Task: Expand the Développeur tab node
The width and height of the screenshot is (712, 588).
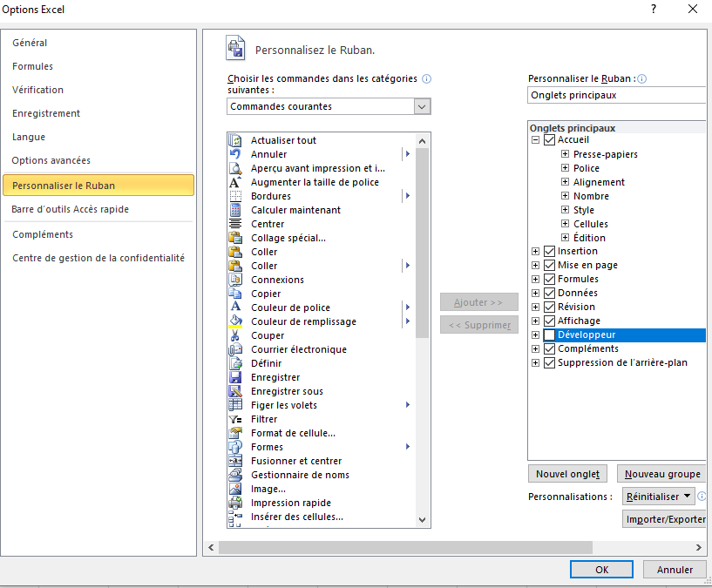Action: click(535, 335)
